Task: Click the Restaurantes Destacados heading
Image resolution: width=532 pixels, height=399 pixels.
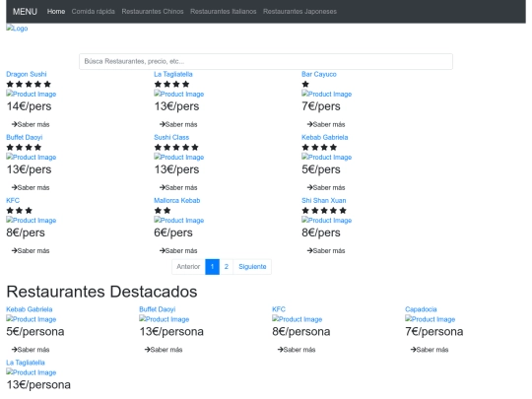Action: click(x=101, y=292)
